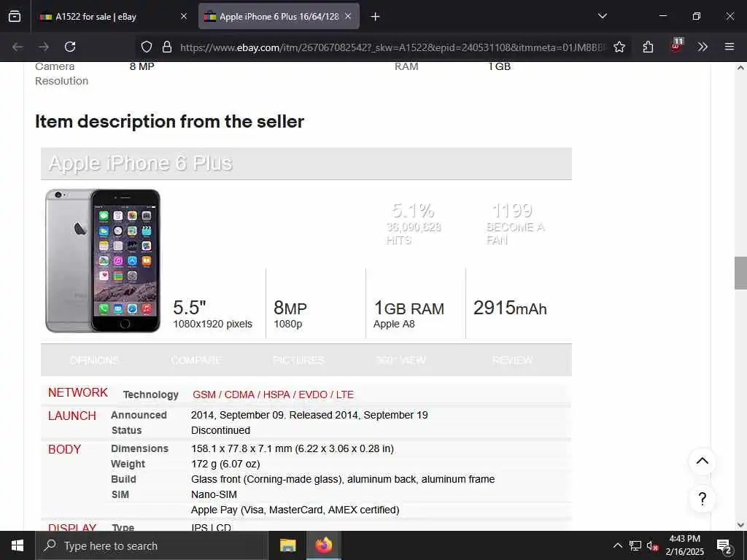Open the Extensions puzzle icon

pyautogui.click(x=648, y=47)
